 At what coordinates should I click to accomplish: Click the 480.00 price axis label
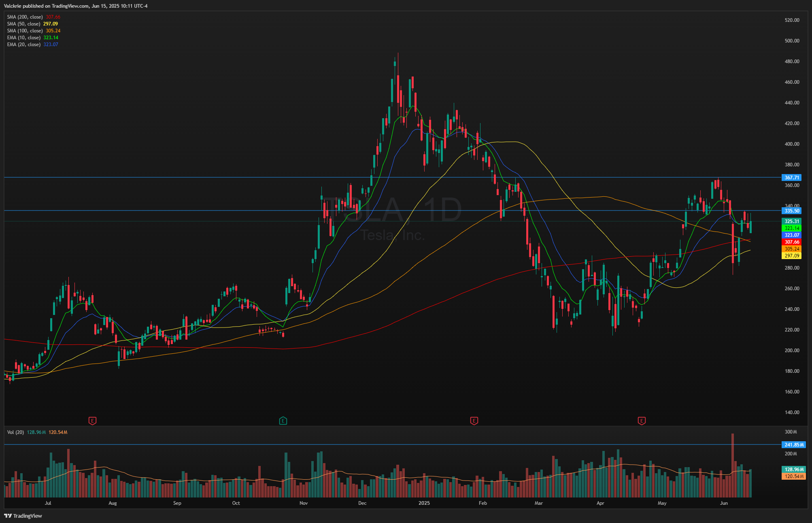(792, 62)
